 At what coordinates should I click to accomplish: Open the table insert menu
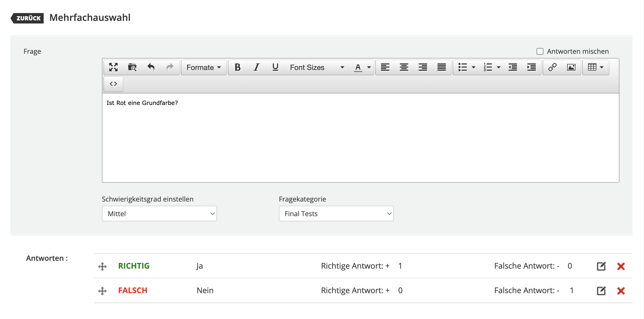coord(596,67)
